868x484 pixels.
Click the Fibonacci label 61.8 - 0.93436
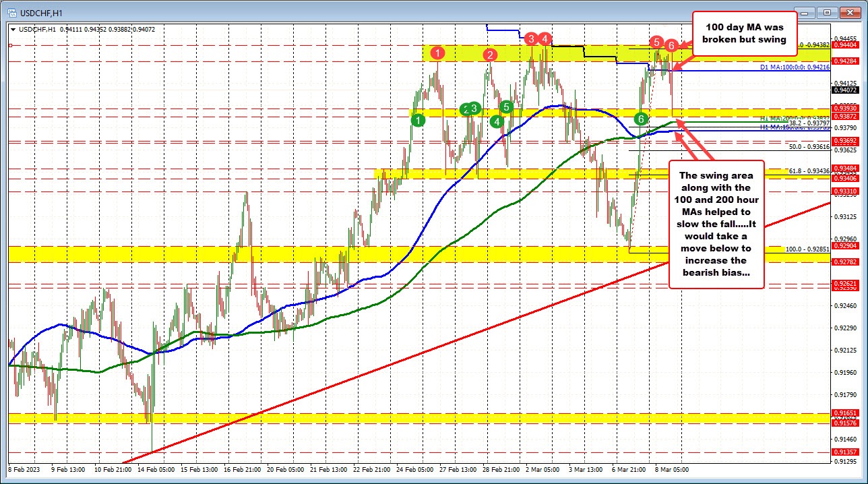[x=809, y=171]
